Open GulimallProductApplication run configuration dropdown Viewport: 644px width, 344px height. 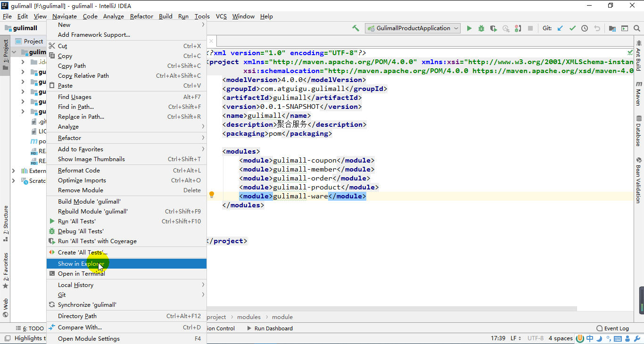[413, 28]
